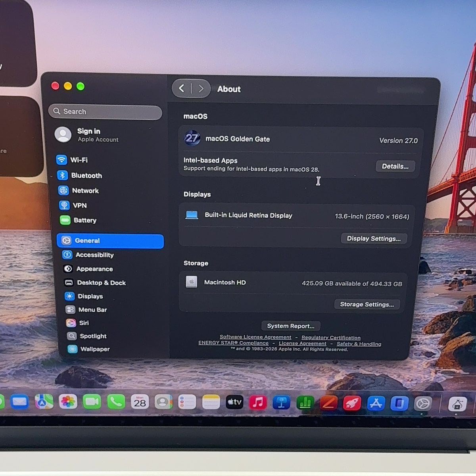Minimize Settings with the yellow button

click(68, 86)
